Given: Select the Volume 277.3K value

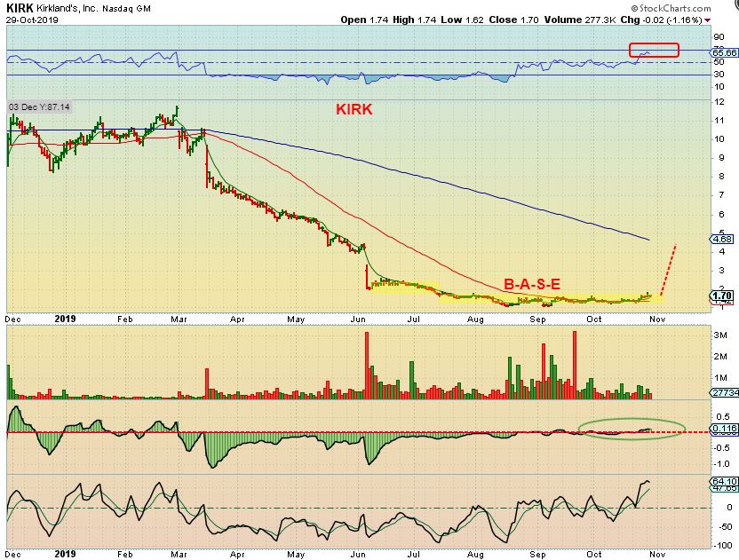Looking at the screenshot, I should [x=580, y=20].
